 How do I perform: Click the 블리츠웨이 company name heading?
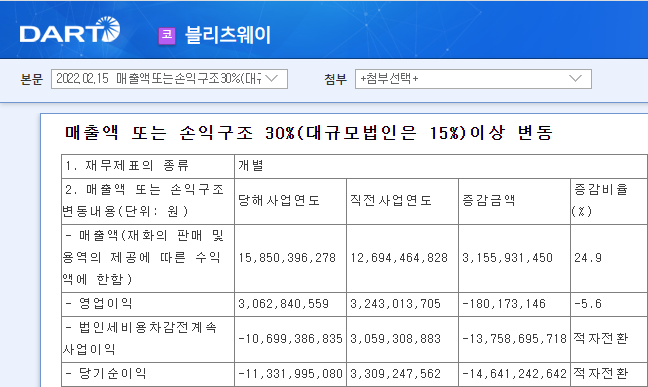pyautogui.click(x=228, y=35)
